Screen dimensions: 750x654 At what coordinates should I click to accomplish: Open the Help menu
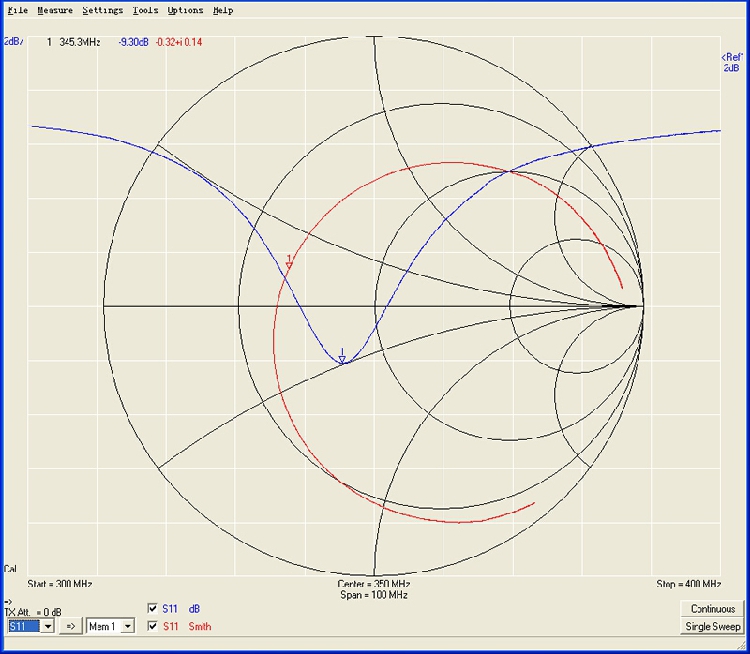pos(223,10)
